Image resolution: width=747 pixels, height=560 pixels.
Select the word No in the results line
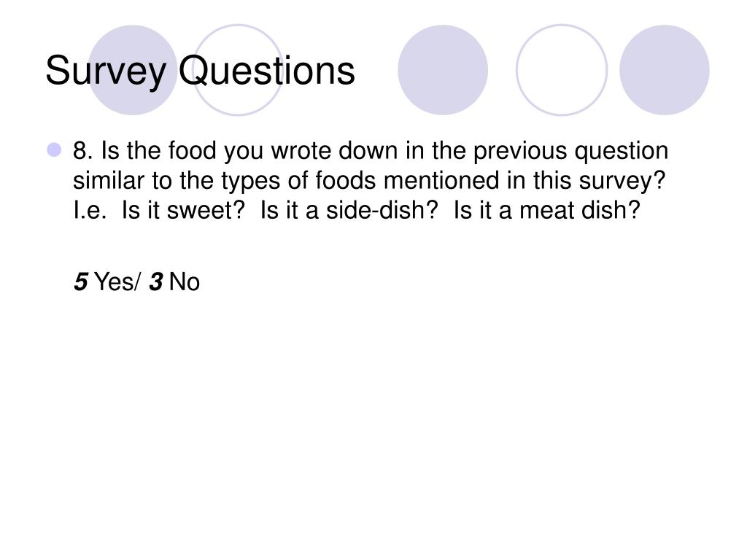(185, 281)
